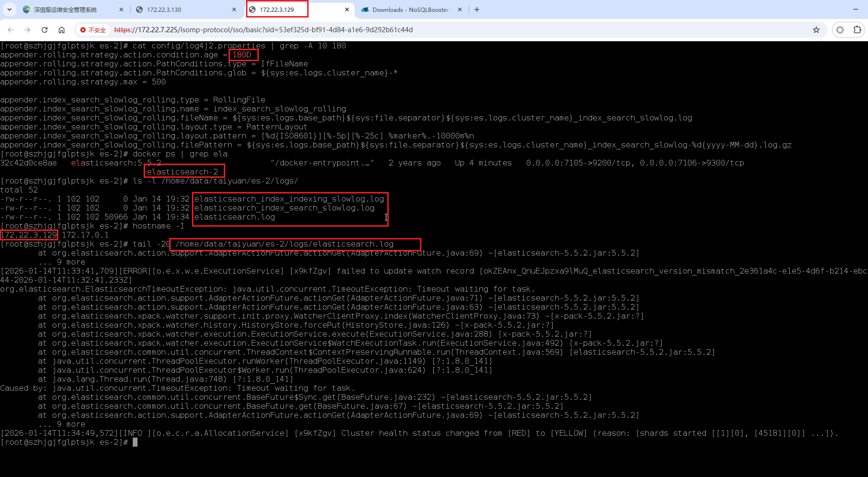868x477 pixels.
Task: Open a new tab with the plus button
Action: point(477,9)
